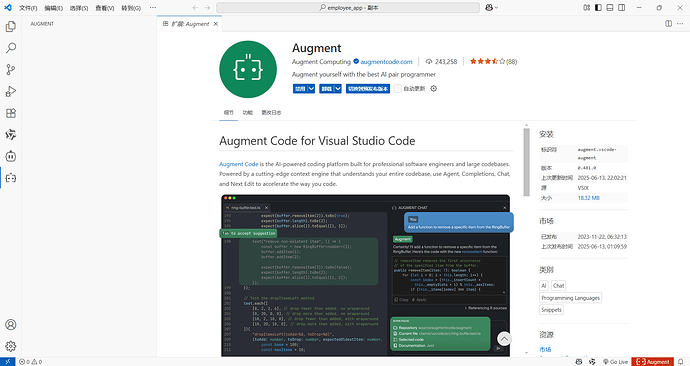Expand the Disable button dropdown arrow

click(311, 88)
